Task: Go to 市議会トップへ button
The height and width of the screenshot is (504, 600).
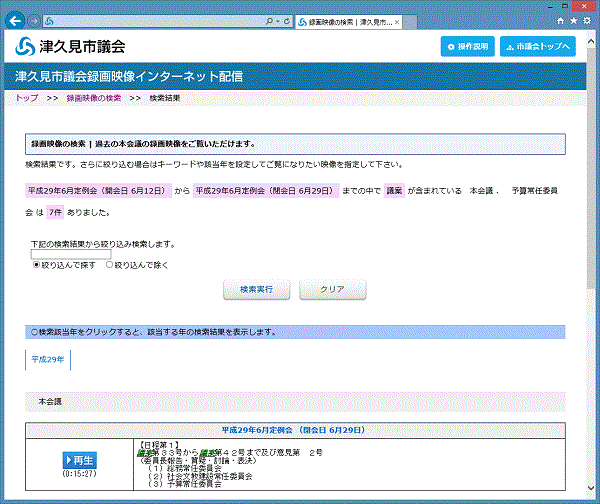Action: coord(538,47)
